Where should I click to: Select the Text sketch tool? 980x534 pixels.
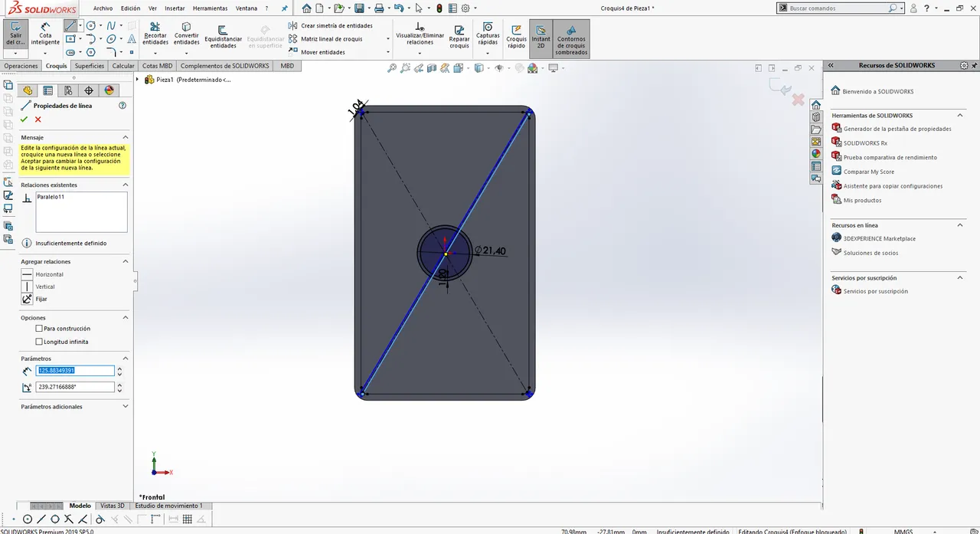tap(132, 39)
